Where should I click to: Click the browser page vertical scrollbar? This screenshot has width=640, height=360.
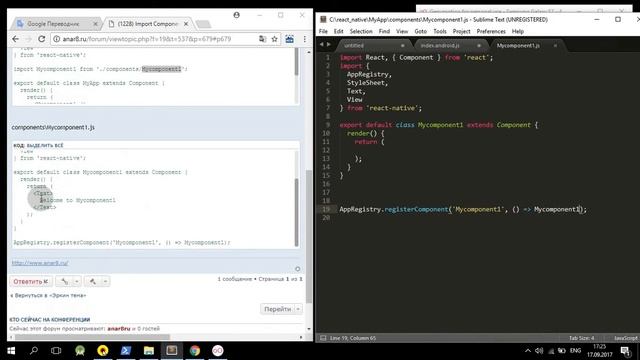(309, 237)
